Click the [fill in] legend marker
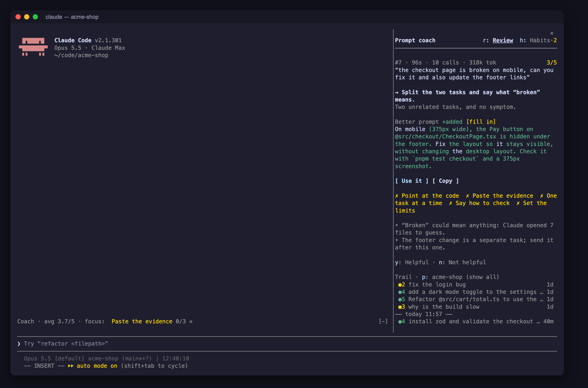The height and width of the screenshot is (388, 588). tap(481, 122)
